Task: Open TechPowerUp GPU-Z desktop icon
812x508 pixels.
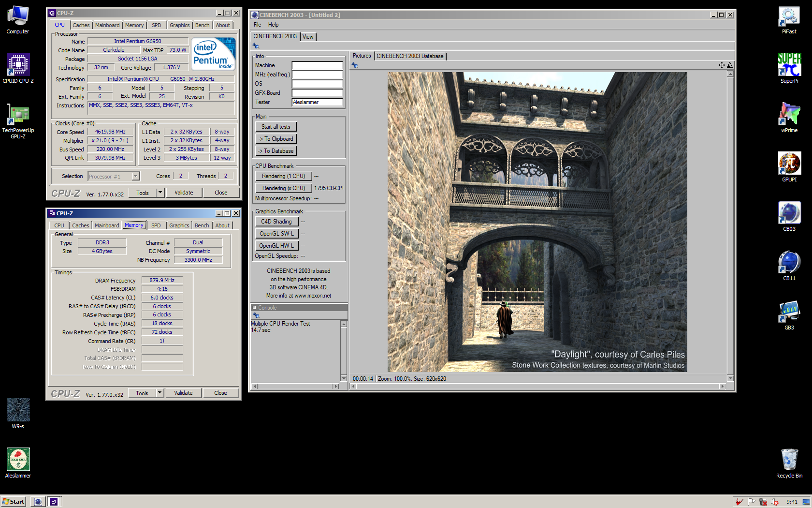Action: (x=18, y=121)
